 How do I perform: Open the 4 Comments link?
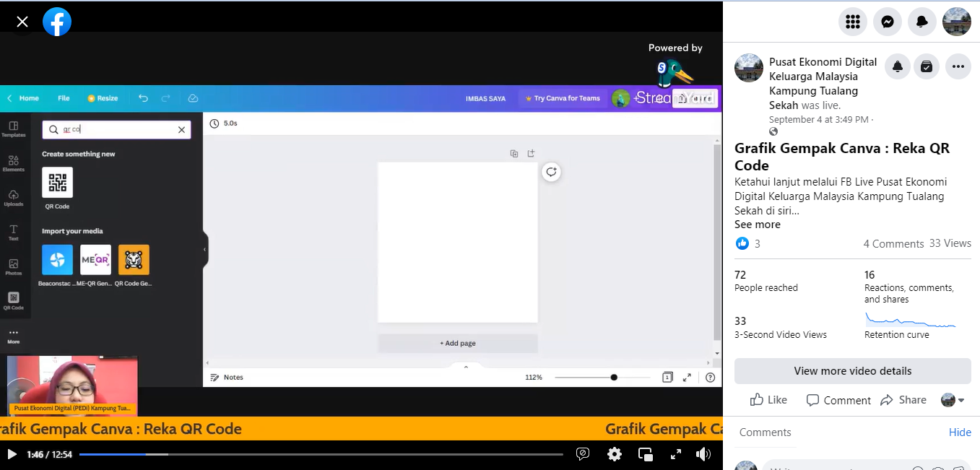[893, 243]
